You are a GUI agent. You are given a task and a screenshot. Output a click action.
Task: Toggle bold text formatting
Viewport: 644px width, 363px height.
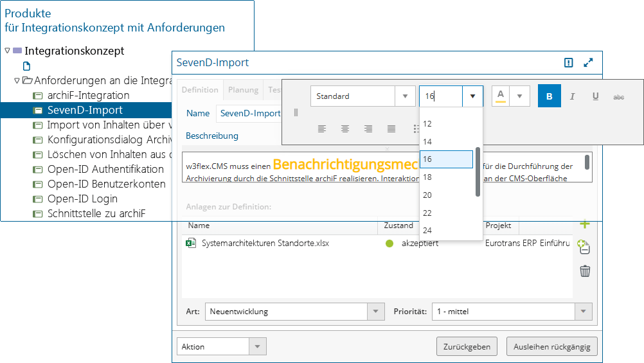pos(549,96)
